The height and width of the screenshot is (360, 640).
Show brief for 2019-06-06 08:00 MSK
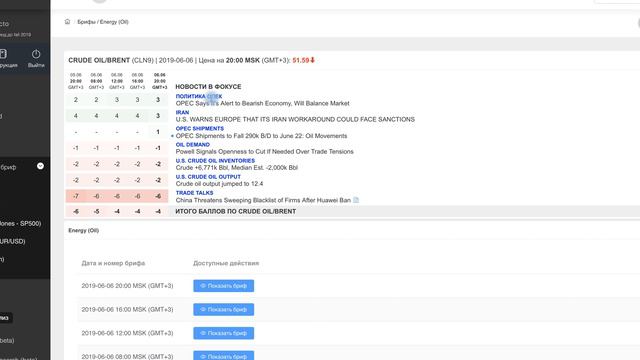[x=224, y=356]
